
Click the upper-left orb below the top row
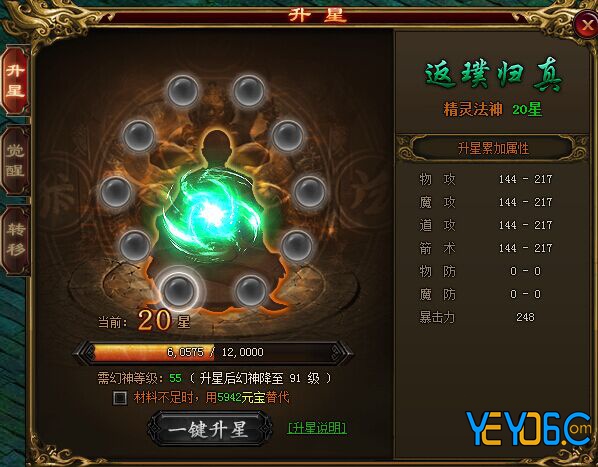138,136
